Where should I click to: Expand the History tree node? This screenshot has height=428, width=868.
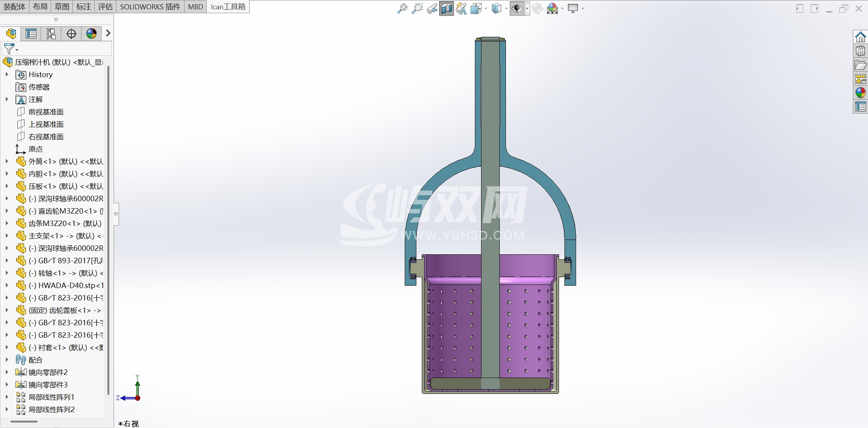coord(7,74)
